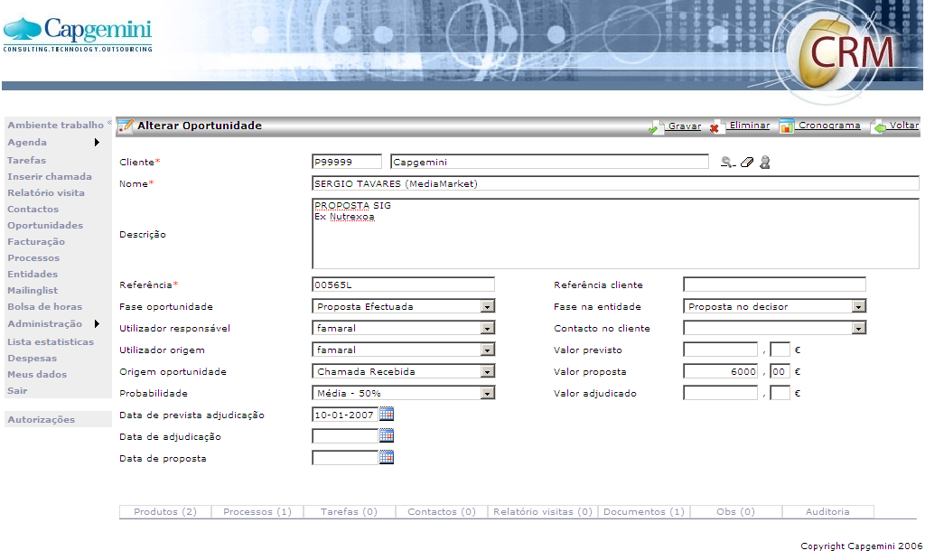Open Bolsa de horas in sidebar
925x560 pixels.
click(x=45, y=307)
